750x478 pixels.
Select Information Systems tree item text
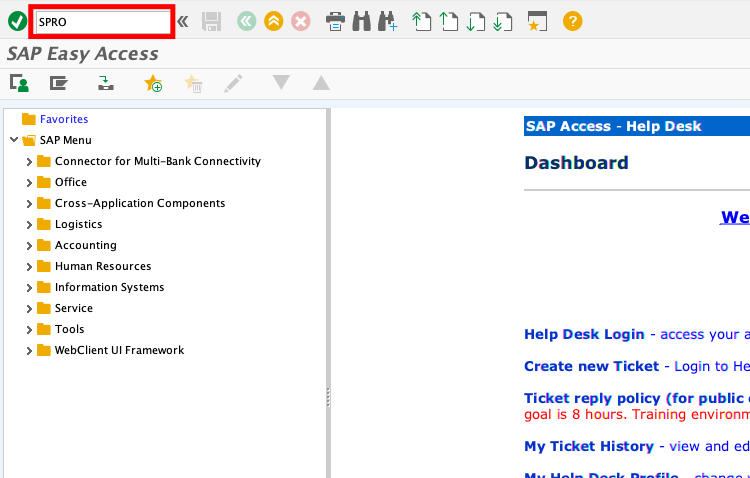(110, 287)
